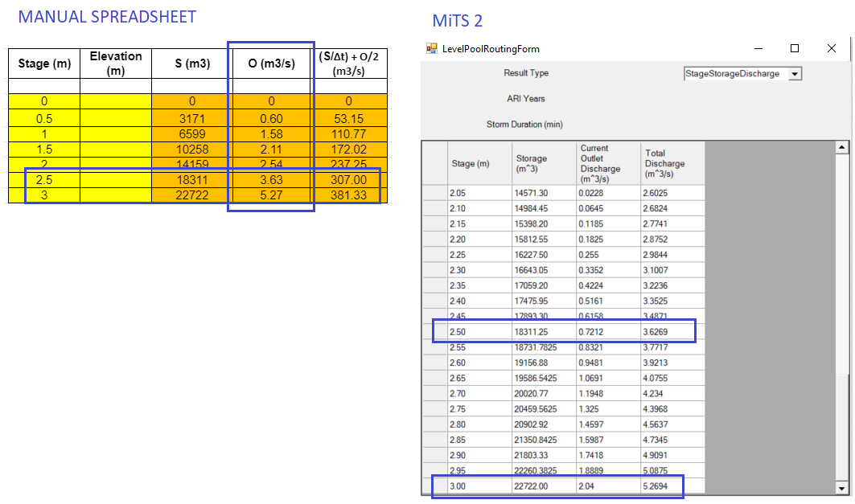Open the Result Type dropdown arrow
The height and width of the screenshot is (504, 855).
(795, 73)
